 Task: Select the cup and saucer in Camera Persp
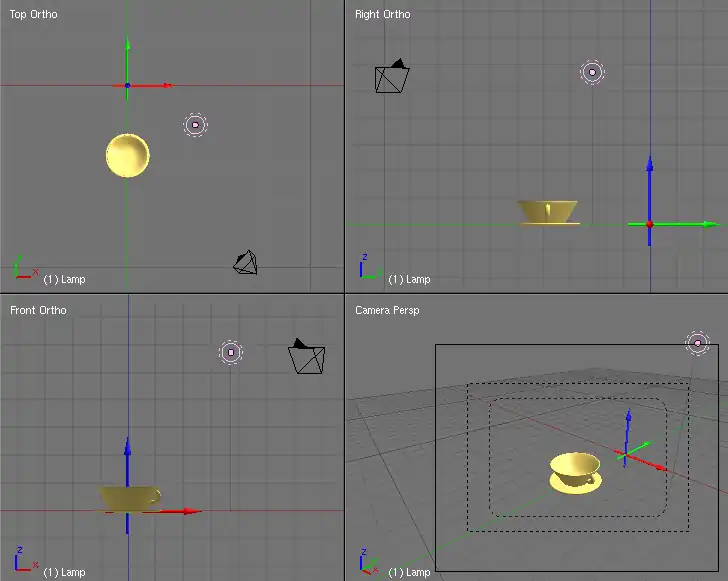575,471
